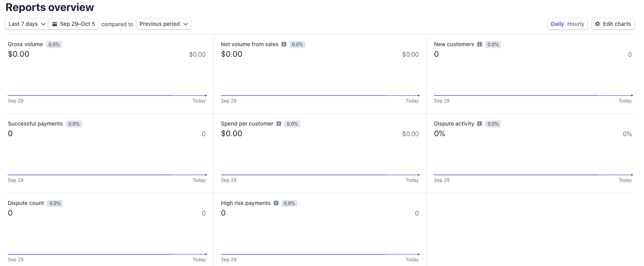This screenshot has height=266, width=644.
Task: Click the Edit charts button
Action: pos(613,24)
